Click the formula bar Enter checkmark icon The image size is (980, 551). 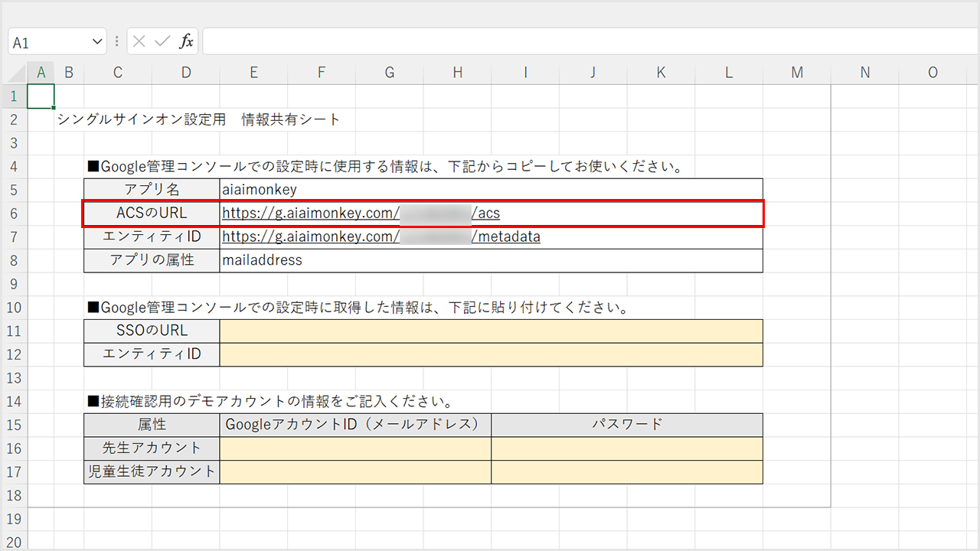[162, 42]
